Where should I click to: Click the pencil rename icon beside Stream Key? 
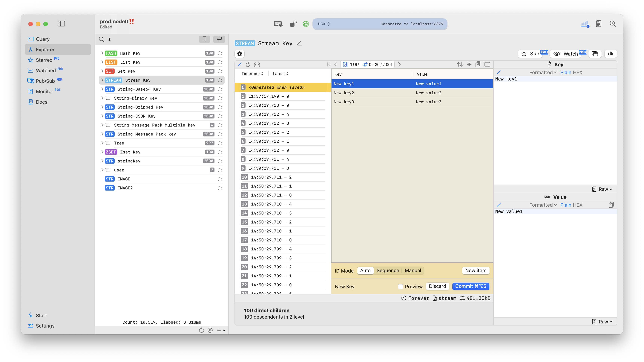click(x=299, y=44)
